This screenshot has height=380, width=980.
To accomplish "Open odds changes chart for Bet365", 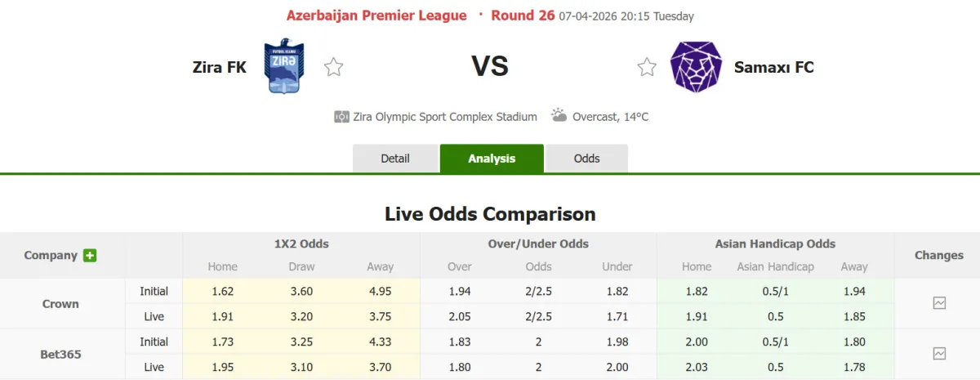I will click(939, 354).
